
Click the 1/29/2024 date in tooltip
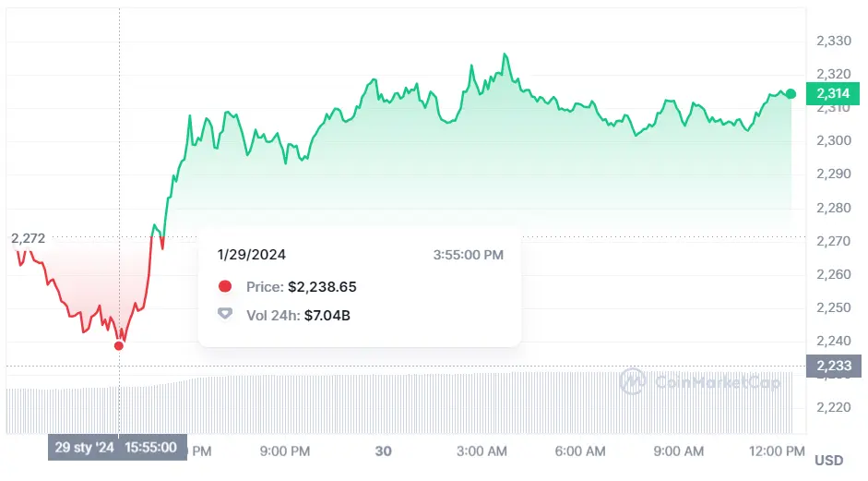[x=253, y=254]
